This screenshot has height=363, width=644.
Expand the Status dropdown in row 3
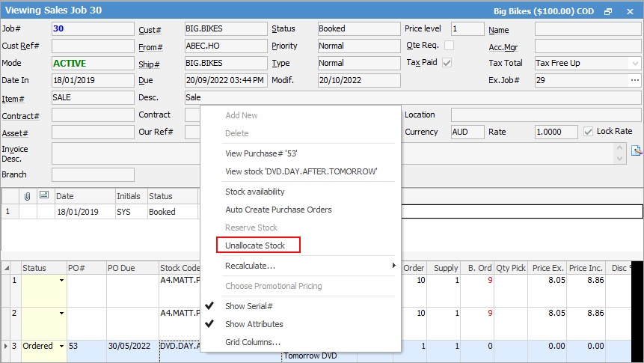[x=61, y=347]
